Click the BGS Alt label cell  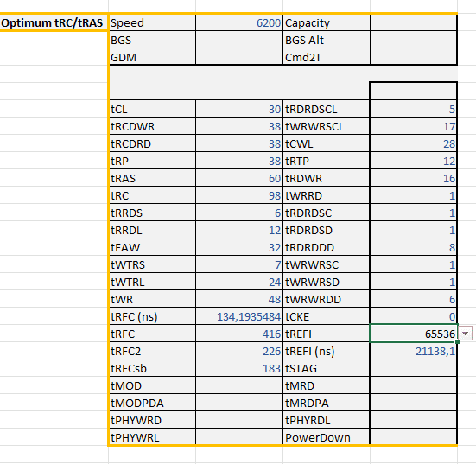(327, 40)
